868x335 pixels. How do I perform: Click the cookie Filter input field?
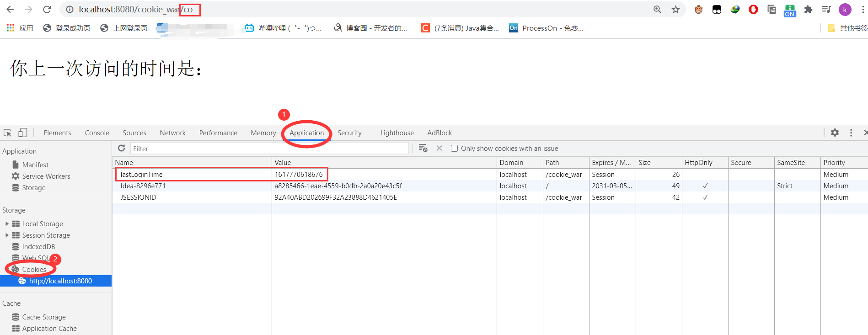tap(269, 149)
